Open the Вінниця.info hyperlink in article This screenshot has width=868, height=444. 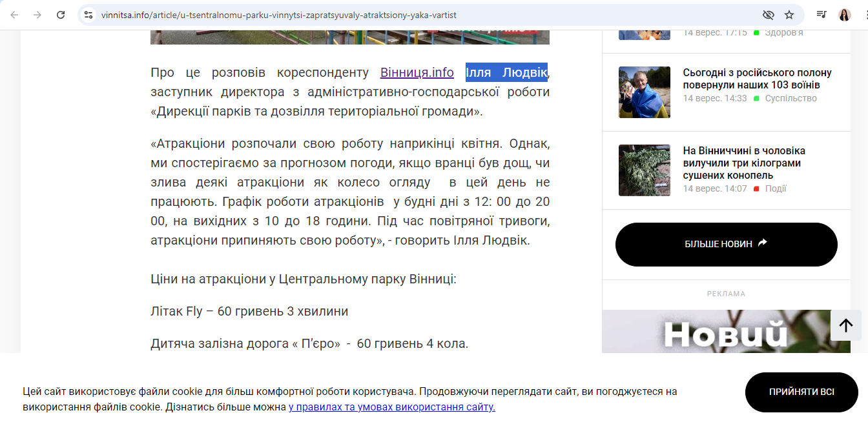point(417,72)
